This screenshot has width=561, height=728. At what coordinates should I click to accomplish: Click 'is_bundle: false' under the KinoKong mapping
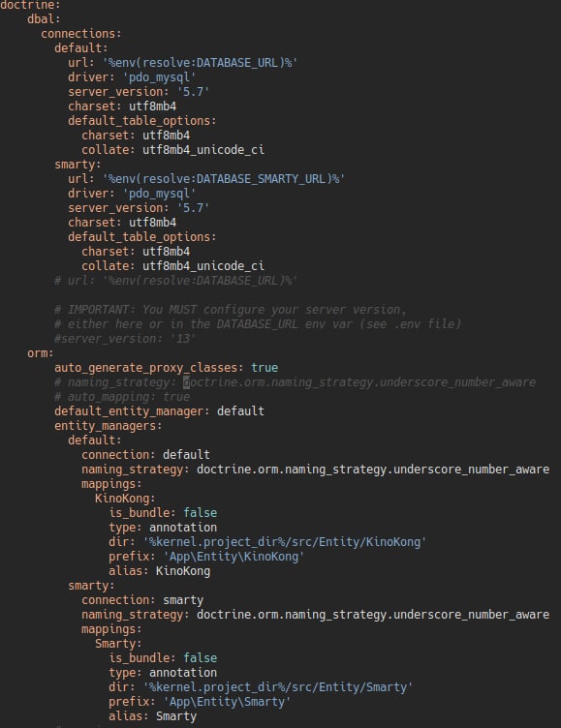coord(163,513)
